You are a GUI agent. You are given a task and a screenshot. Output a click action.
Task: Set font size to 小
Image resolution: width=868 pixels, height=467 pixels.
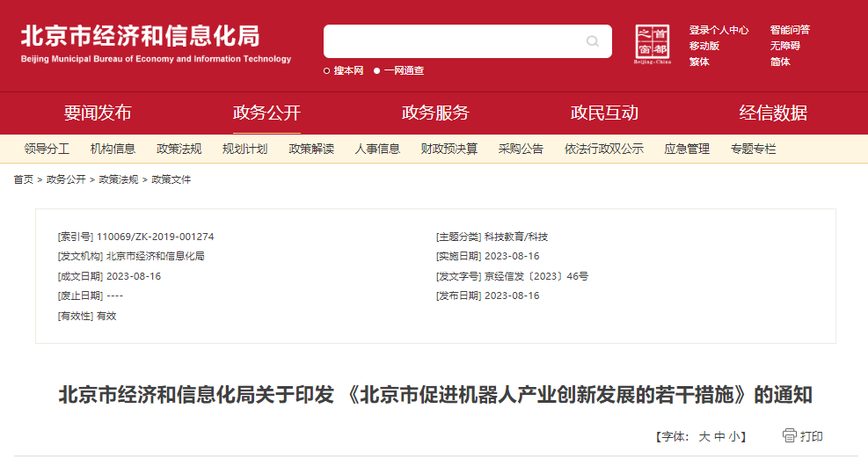pyautogui.click(x=733, y=436)
